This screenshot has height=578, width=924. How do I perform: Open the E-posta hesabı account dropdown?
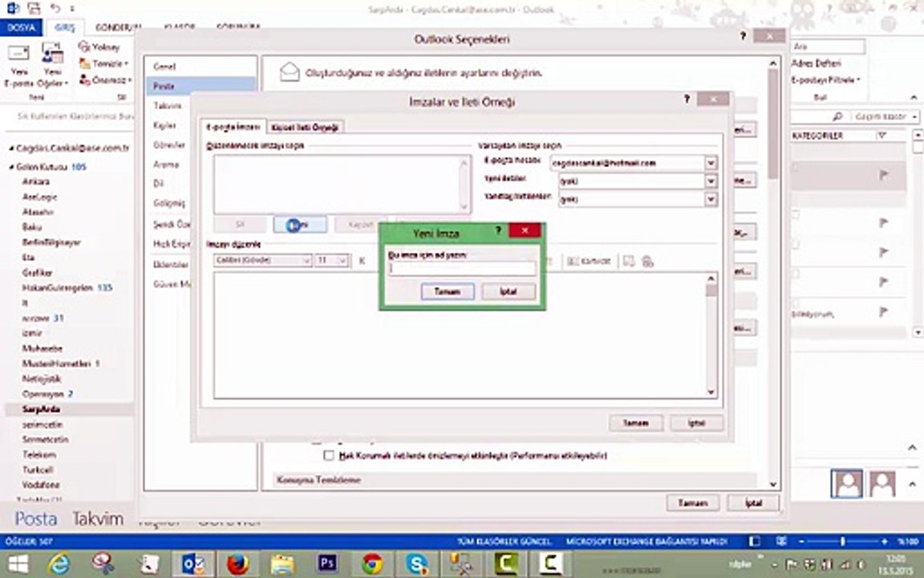point(710,162)
